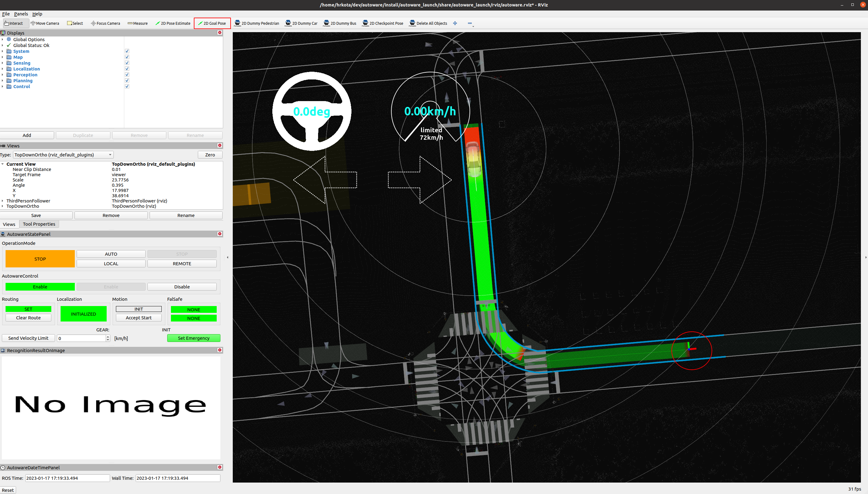Screen dimensions: 868x494
Task: Expand the Planning tree item
Action: click(x=4, y=80)
